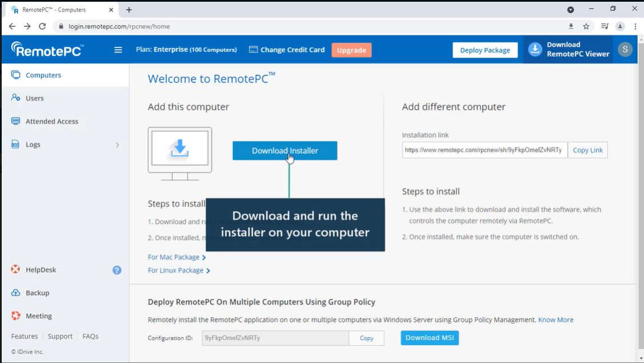Click the Copy Link button
This screenshot has height=363, width=644.
coord(588,150)
